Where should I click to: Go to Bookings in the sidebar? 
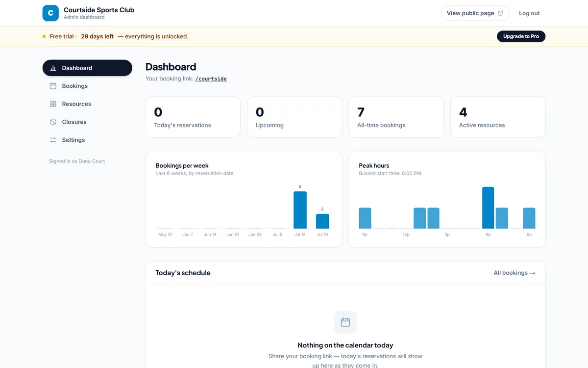click(x=87, y=86)
